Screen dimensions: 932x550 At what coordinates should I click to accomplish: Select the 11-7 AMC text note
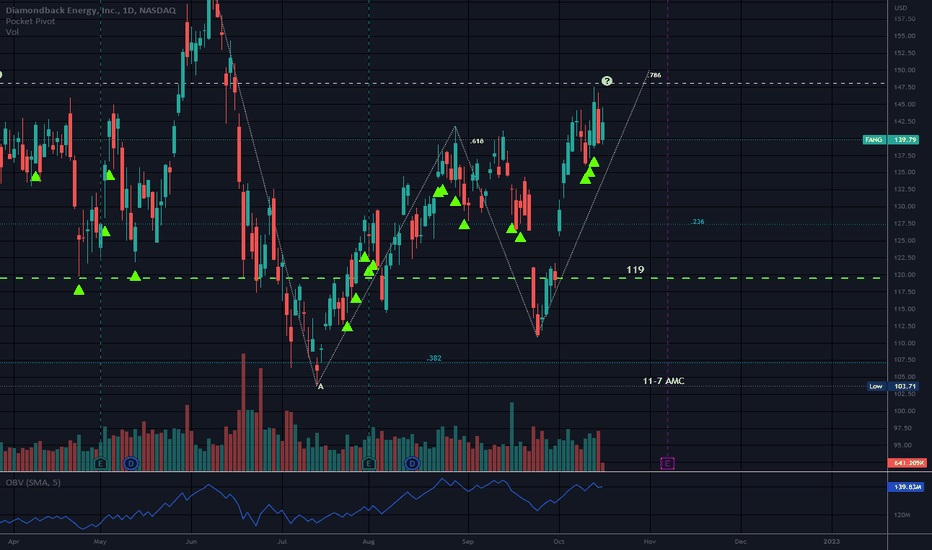[x=663, y=381]
